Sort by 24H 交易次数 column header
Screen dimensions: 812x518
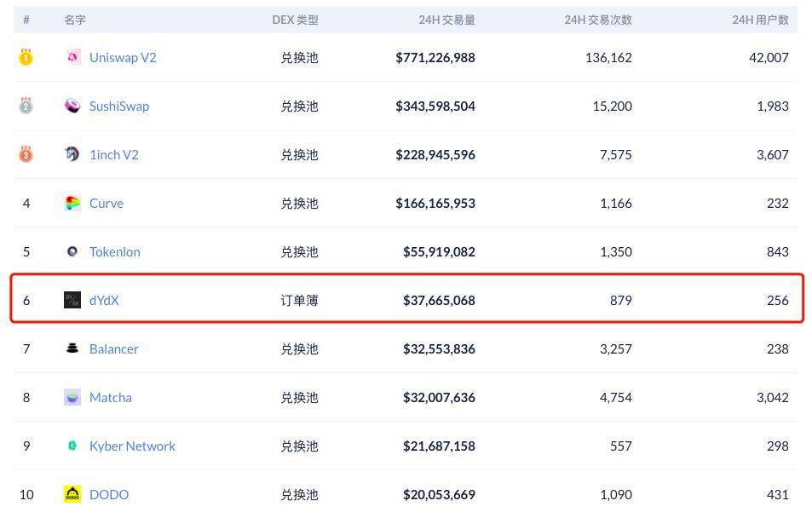point(597,20)
